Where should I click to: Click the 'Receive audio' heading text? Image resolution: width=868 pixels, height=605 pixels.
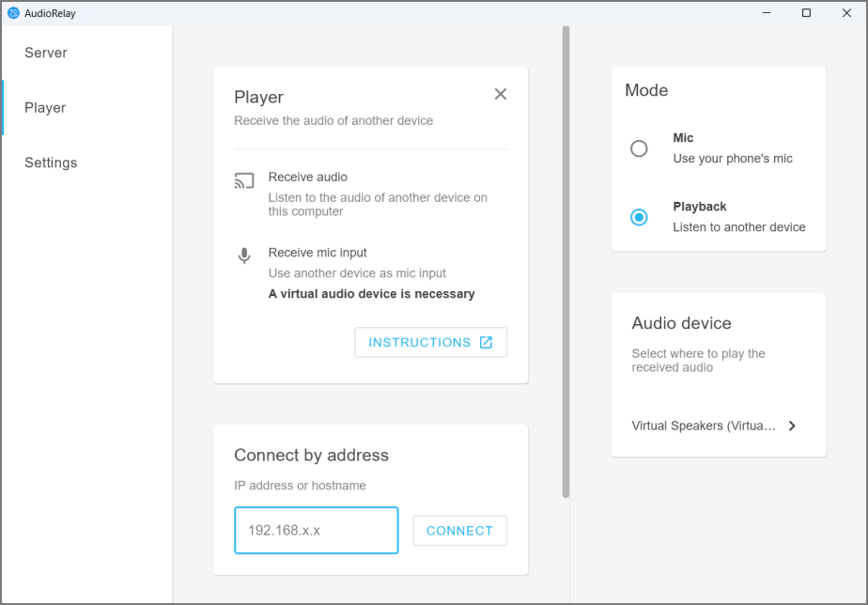[x=308, y=178]
